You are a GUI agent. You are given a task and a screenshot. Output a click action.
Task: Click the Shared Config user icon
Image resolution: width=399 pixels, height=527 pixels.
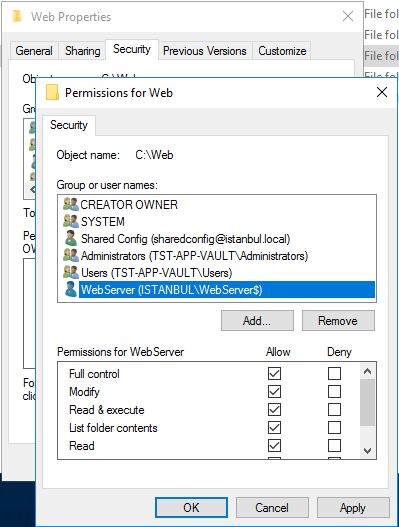71,238
